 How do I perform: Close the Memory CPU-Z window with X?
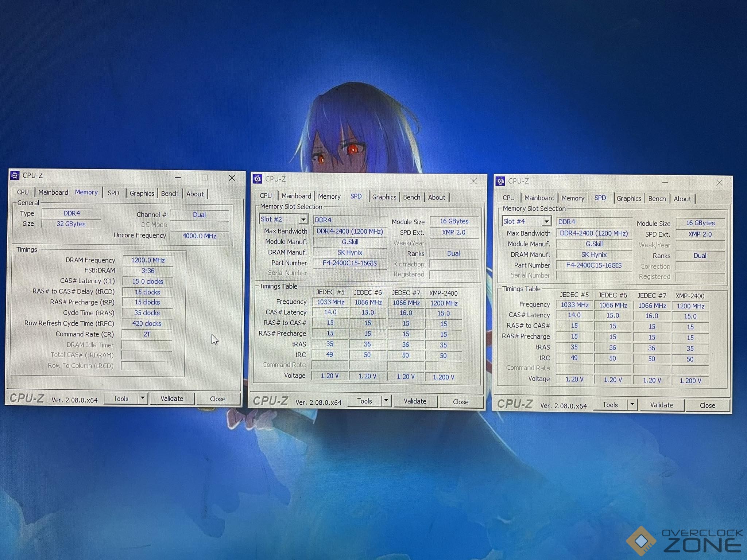pyautogui.click(x=232, y=178)
